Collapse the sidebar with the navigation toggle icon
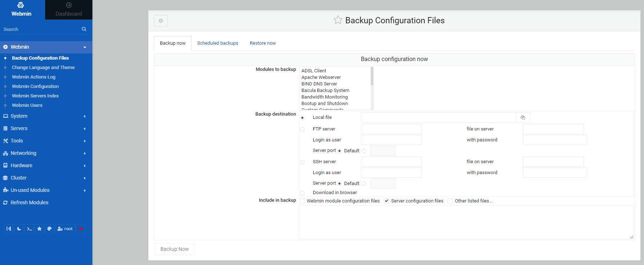Screen dimensions: 644x265 (x=9, y=229)
